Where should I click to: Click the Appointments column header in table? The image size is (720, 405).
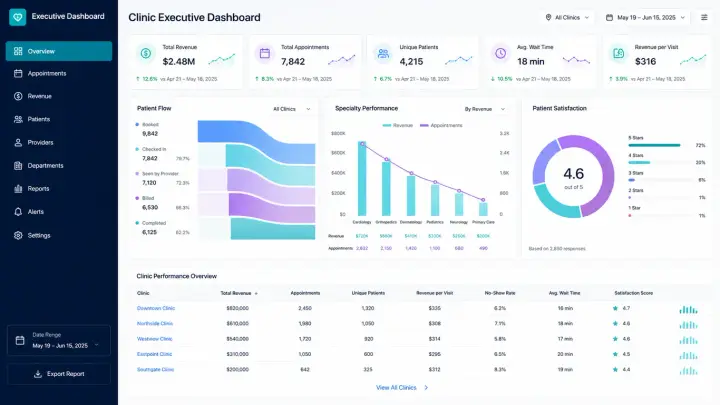305,293
